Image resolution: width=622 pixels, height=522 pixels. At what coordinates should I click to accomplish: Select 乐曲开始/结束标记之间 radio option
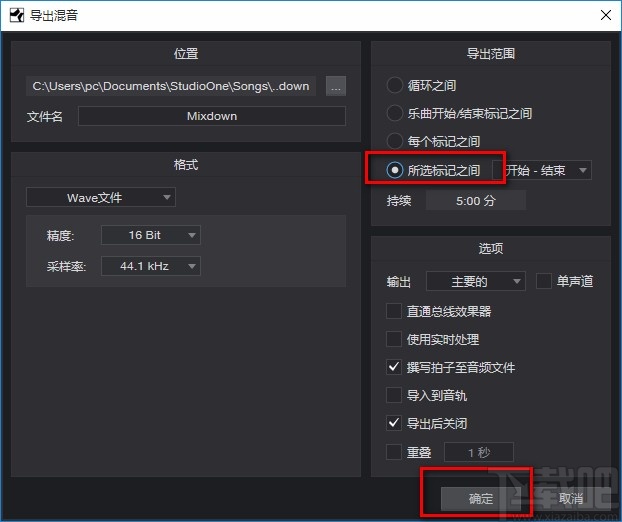(x=395, y=113)
